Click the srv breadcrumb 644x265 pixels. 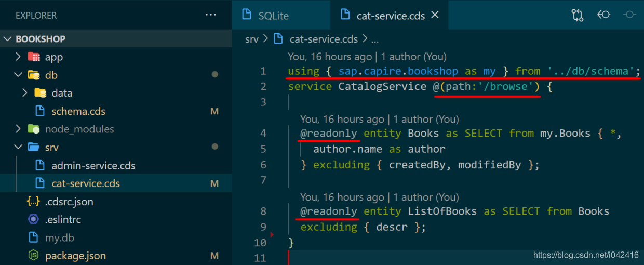click(252, 39)
